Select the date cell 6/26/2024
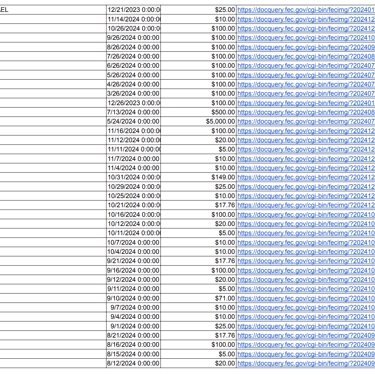This screenshot has height=375, width=375. click(x=133, y=66)
